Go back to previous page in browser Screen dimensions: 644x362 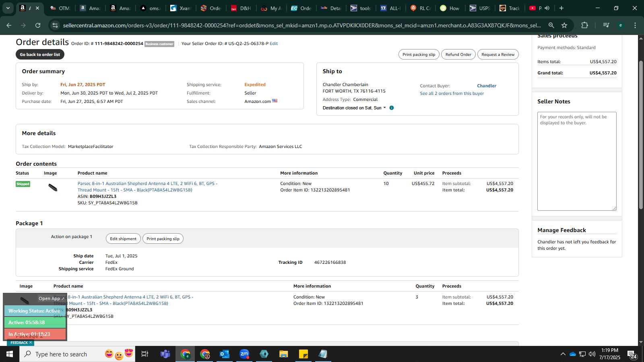[x=9, y=25]
